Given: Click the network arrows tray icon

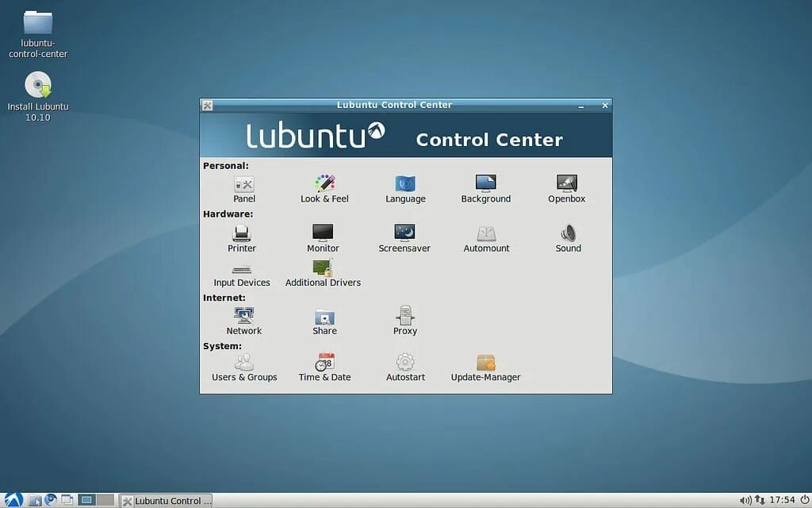Looking at the screenshot, I should click(759, 500).
